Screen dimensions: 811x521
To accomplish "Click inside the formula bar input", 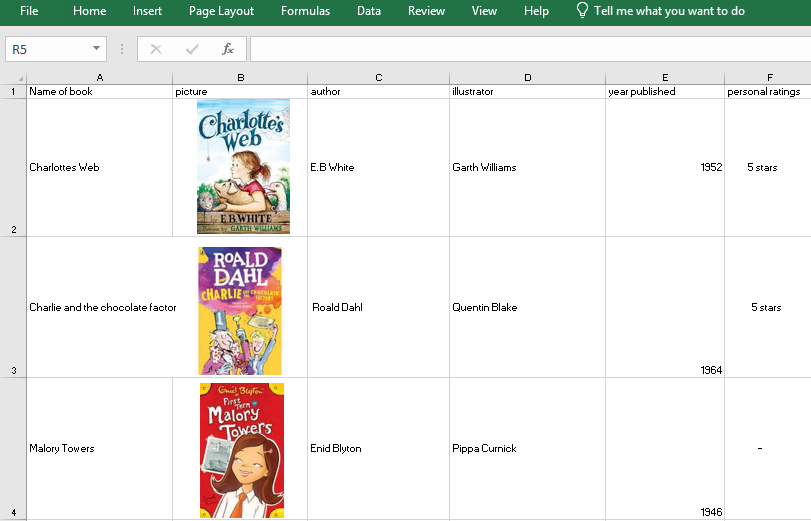I will point(528,49).
